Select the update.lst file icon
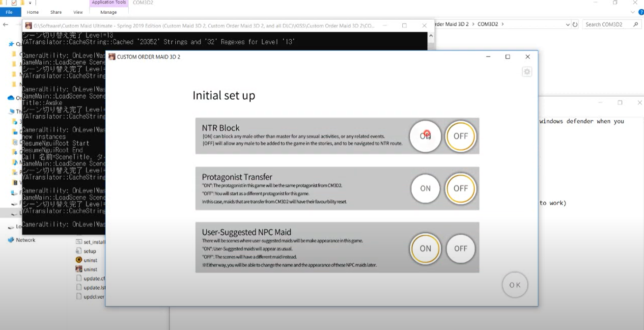This screenshot has width=644, height=330. (x=79, y=288)
